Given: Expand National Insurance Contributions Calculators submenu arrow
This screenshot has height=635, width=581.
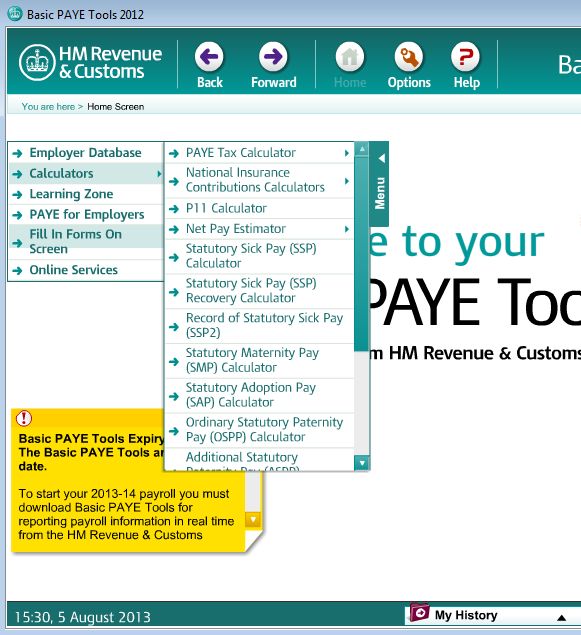Looking at the screenshot, I should pos(347,181).
